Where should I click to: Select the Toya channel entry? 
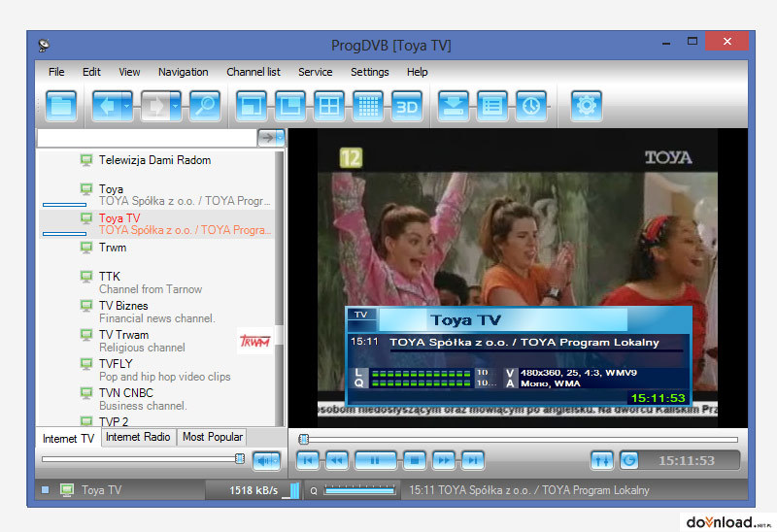click(156, 195)
